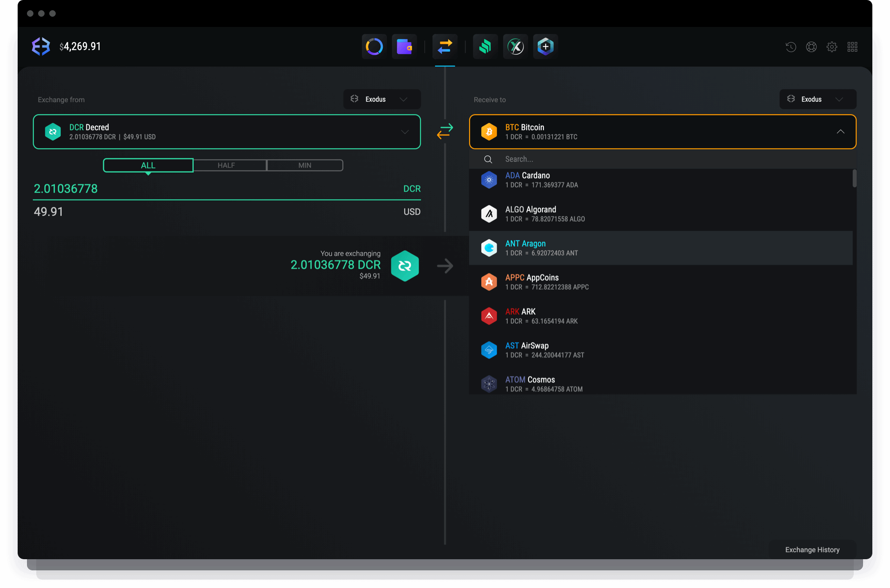Click the 'Receive to' label

490,100
